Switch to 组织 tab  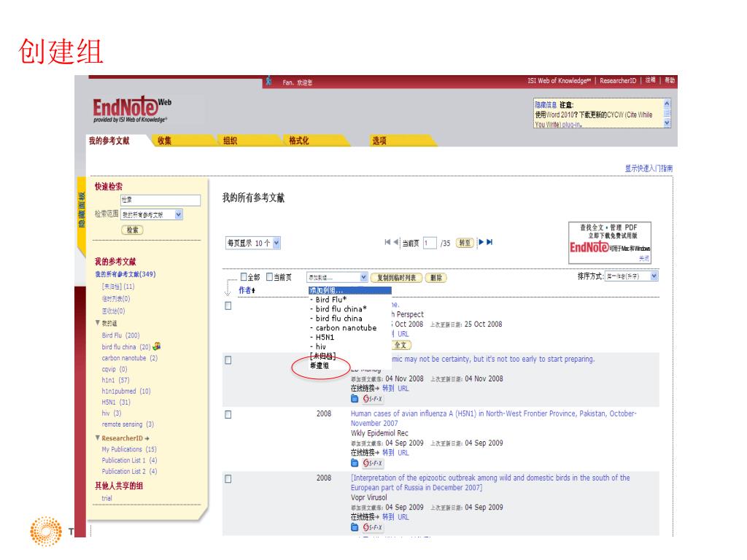(x=230, y=141)
